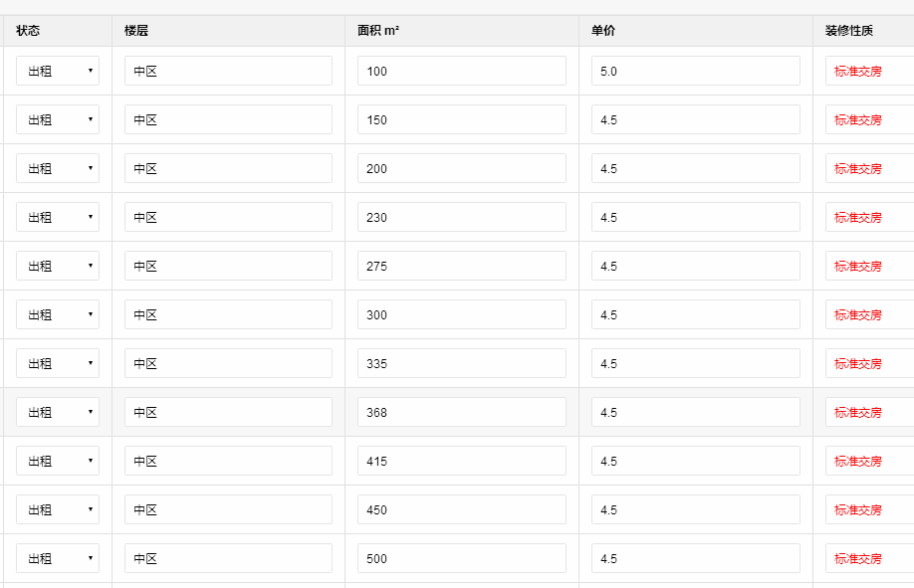The width and height of the screenshot is (914, 588).
Task: Select the area field with value 335
Action: point(461,363)
